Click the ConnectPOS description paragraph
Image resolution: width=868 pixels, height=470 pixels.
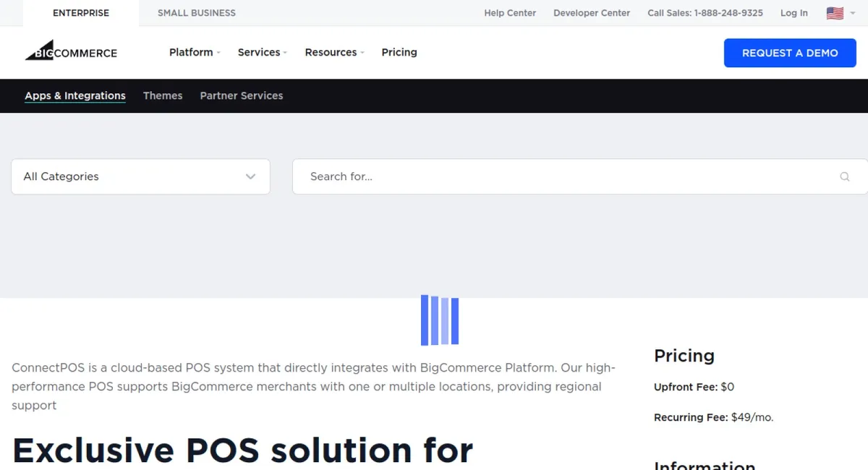tap(314, 387)
